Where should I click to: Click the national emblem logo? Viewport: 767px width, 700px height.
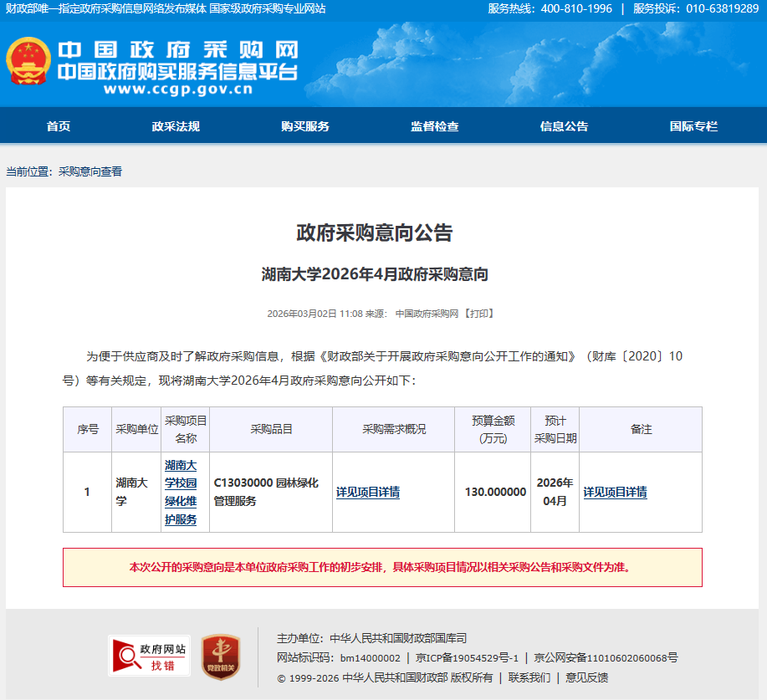coord(28,61)
